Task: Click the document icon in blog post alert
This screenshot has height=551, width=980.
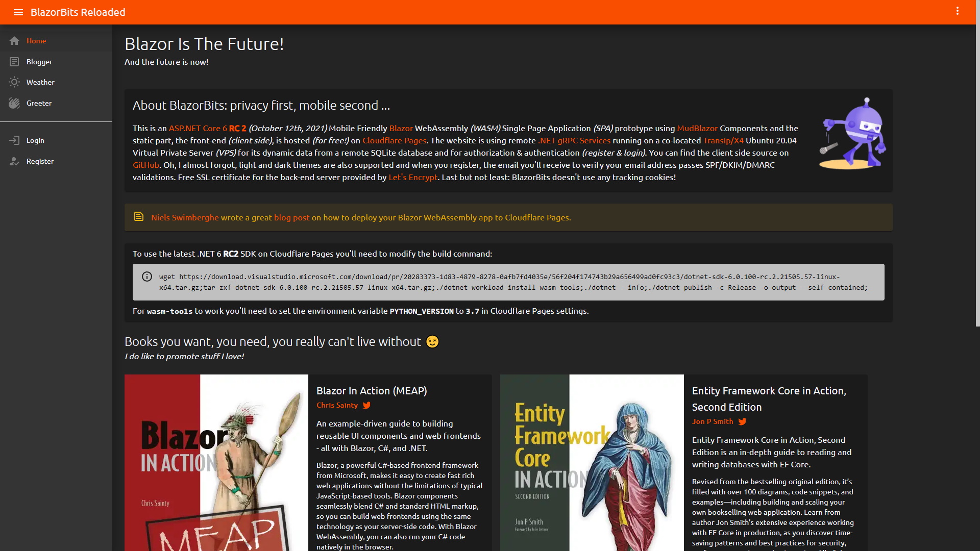Action: [x=139, y=217]
